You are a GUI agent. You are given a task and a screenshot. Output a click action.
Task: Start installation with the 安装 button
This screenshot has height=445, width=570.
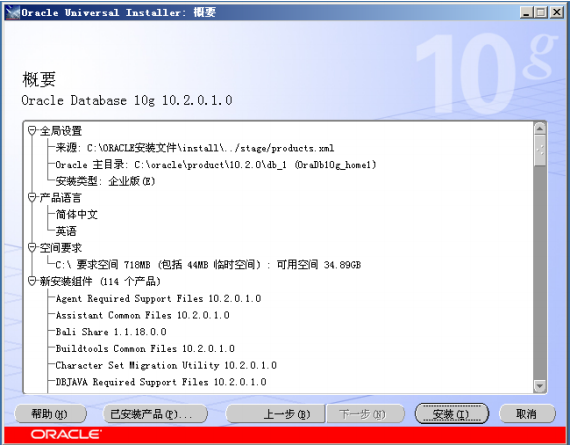pos(451,414)
